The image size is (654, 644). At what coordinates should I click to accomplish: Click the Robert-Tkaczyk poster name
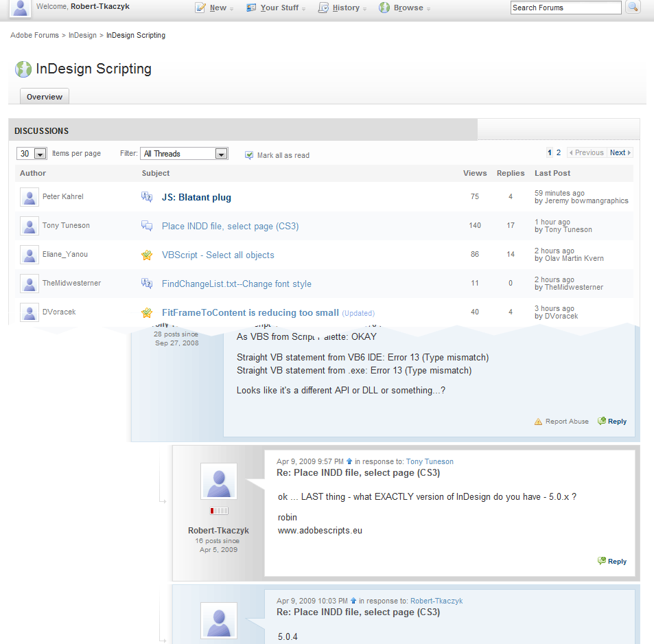(x=218, y=531)
